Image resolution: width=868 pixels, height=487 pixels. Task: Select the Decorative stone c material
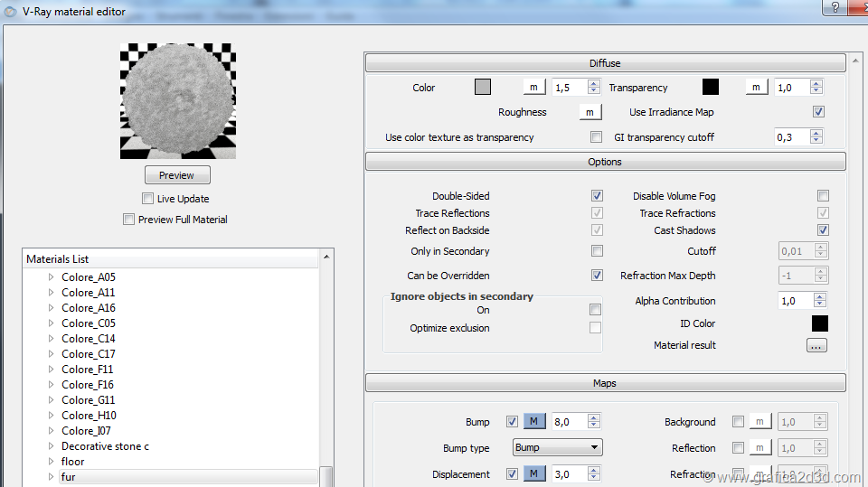point(105,446)
